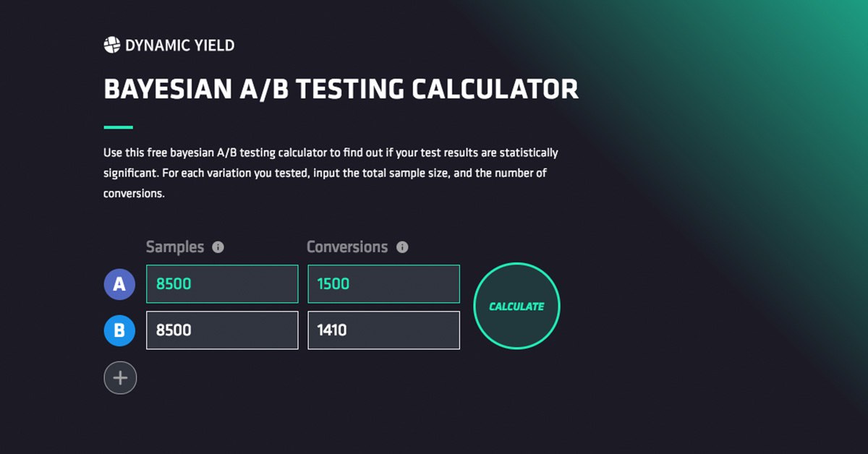868x454 pixels.
Task: Click the Samples column label
Action: coord(175,247)
